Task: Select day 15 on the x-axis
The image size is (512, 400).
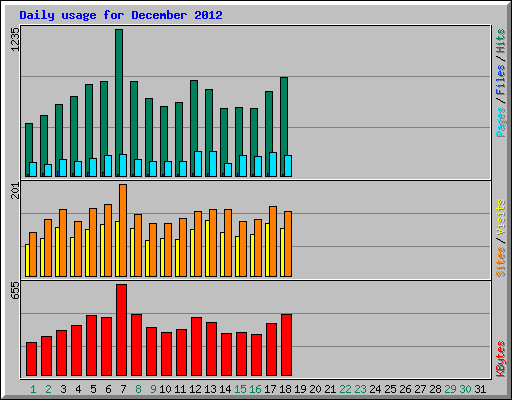Action: tap(240, 389)
